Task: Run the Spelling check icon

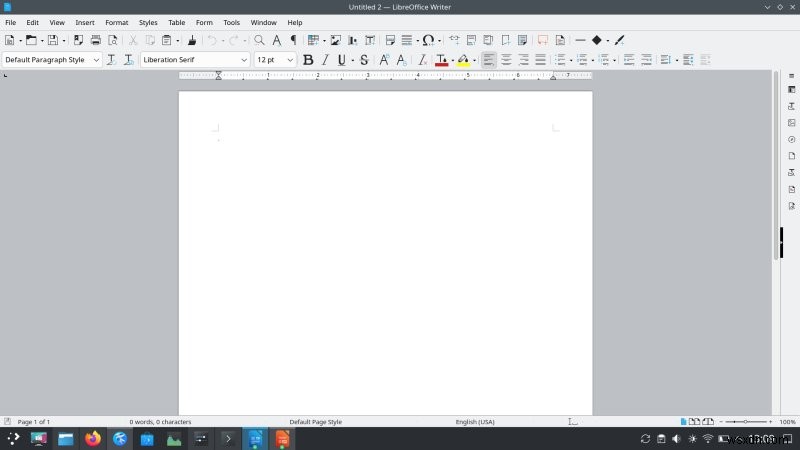Action: [x=277, y=40]
